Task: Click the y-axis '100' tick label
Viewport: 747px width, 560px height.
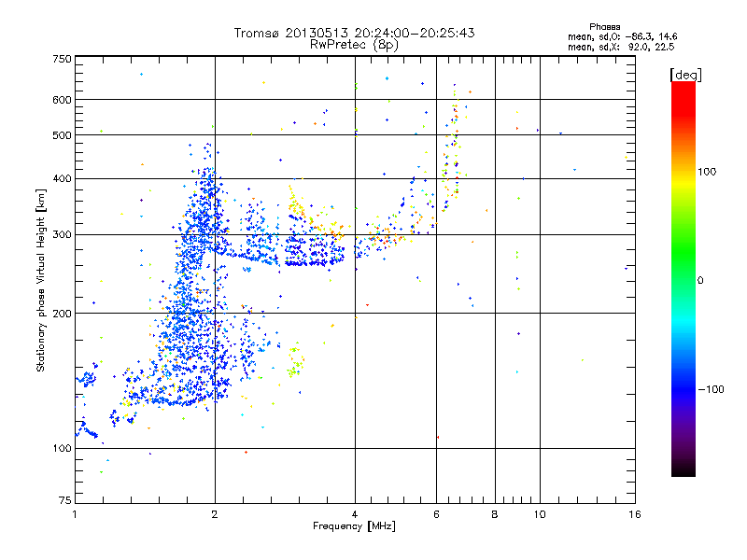Action: coord(62,449)
